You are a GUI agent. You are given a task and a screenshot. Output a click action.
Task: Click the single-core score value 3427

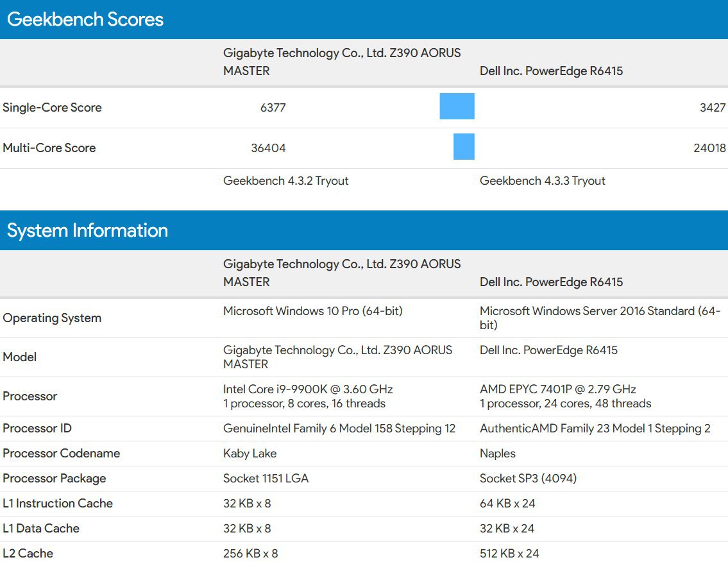point(713,107)
